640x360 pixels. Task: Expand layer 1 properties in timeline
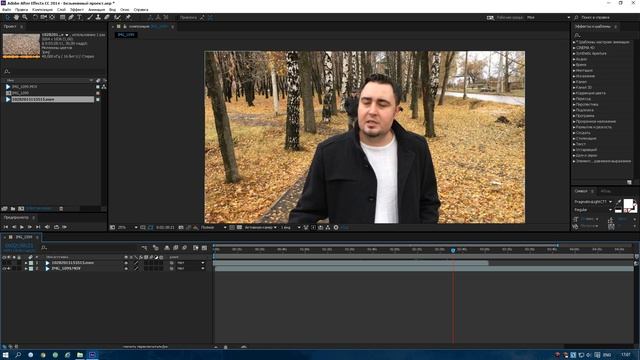(x=26, y=263)
